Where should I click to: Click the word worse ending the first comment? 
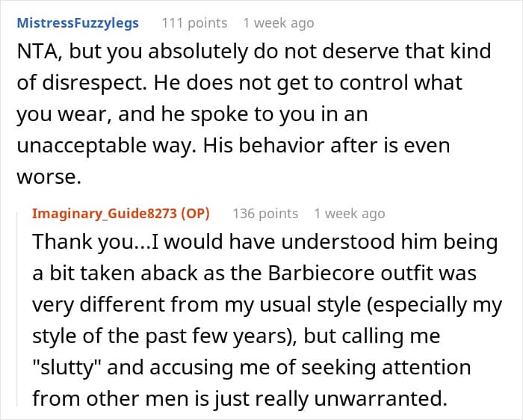point(49,177)
